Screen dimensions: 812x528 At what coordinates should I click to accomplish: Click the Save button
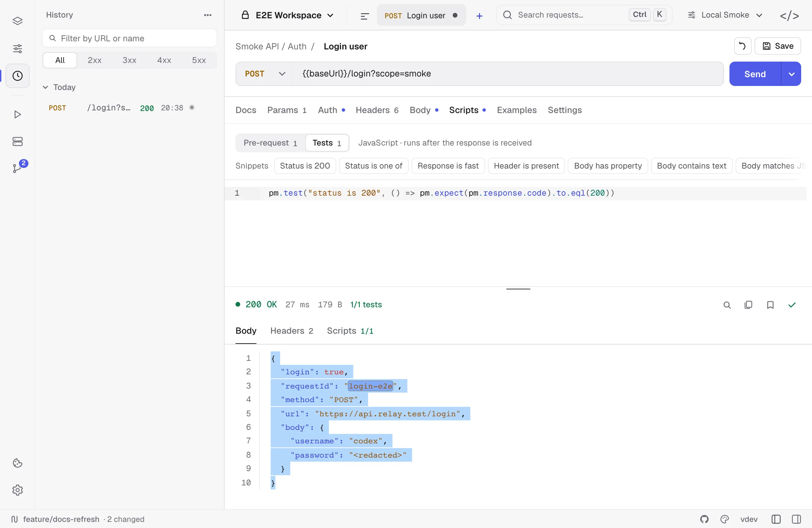pos(778,46)
